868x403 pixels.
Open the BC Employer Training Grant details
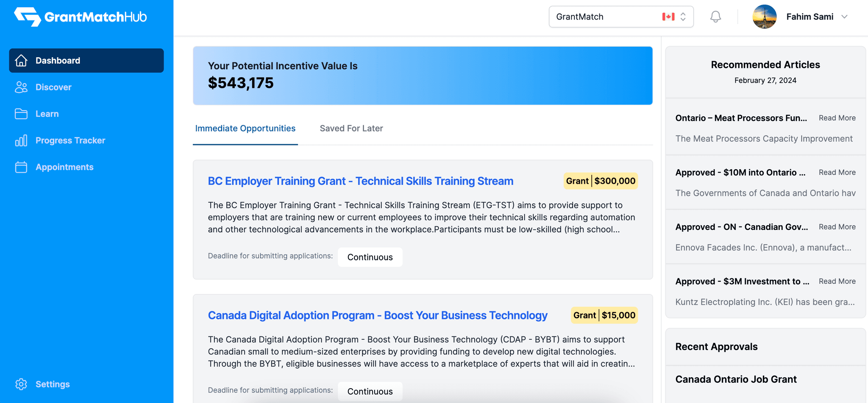[360, 181]
